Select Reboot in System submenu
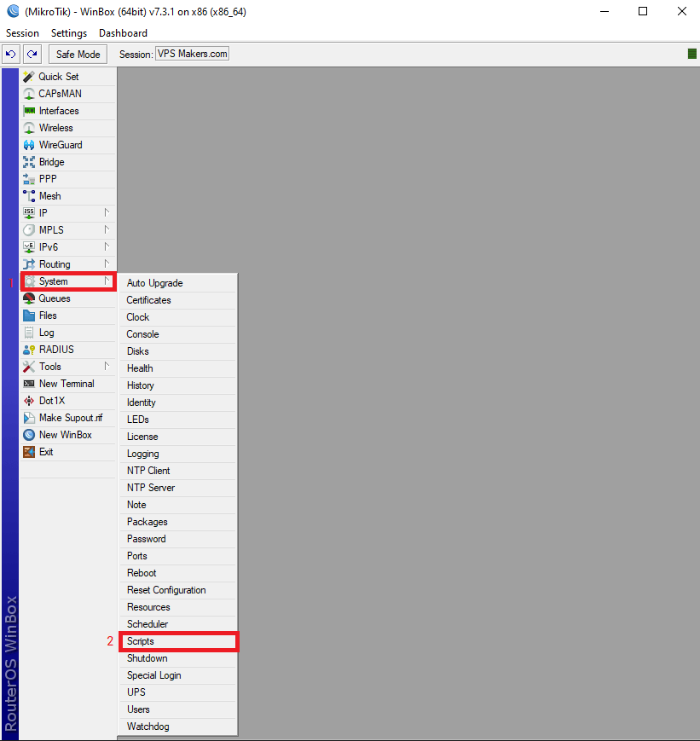The height and width of the screenshot is (741, 700). tap(177, 573)
